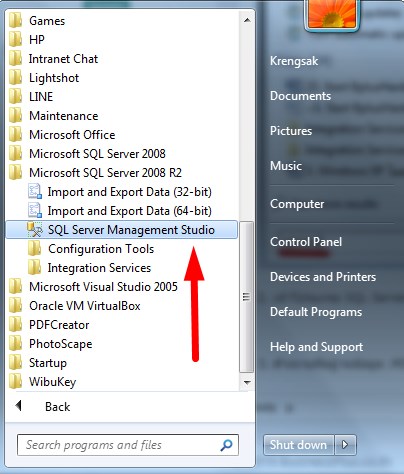Click the PDFCreator folder icon

[x=15, y=325]
